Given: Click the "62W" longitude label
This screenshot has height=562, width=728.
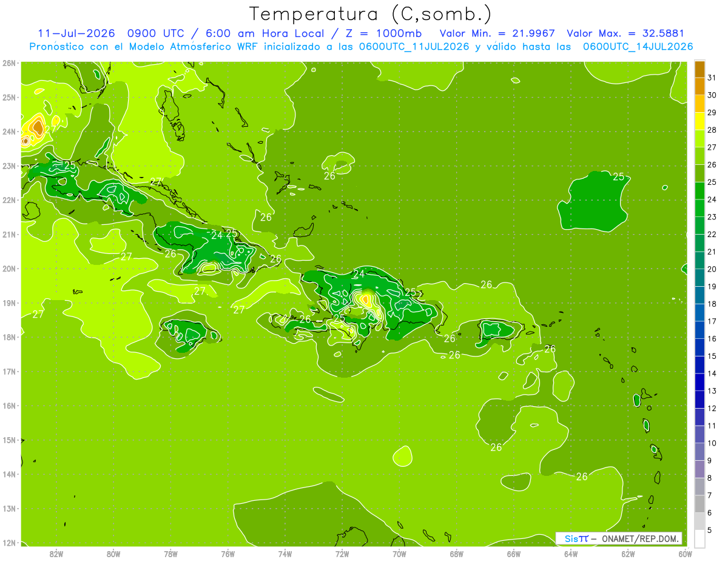Looking at the screenshot, I should (628, 554).
